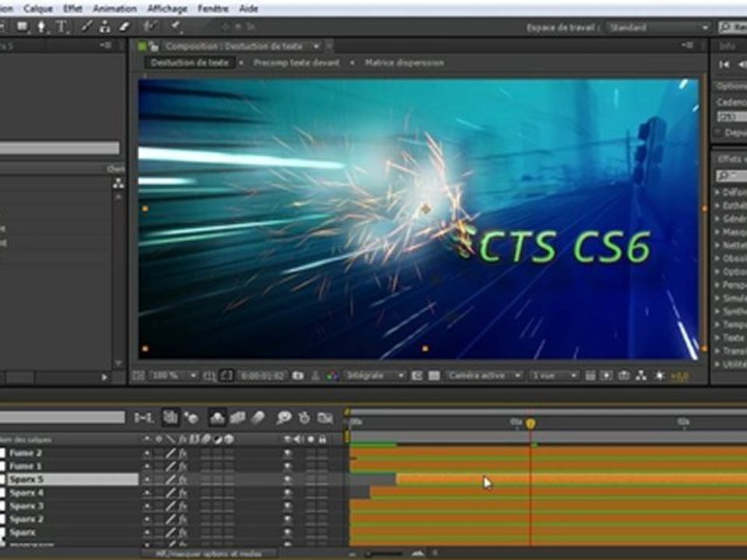Click the composition mini-flowchart icon in the timeline
Viewport: 747px width, 560px height.
143,418
